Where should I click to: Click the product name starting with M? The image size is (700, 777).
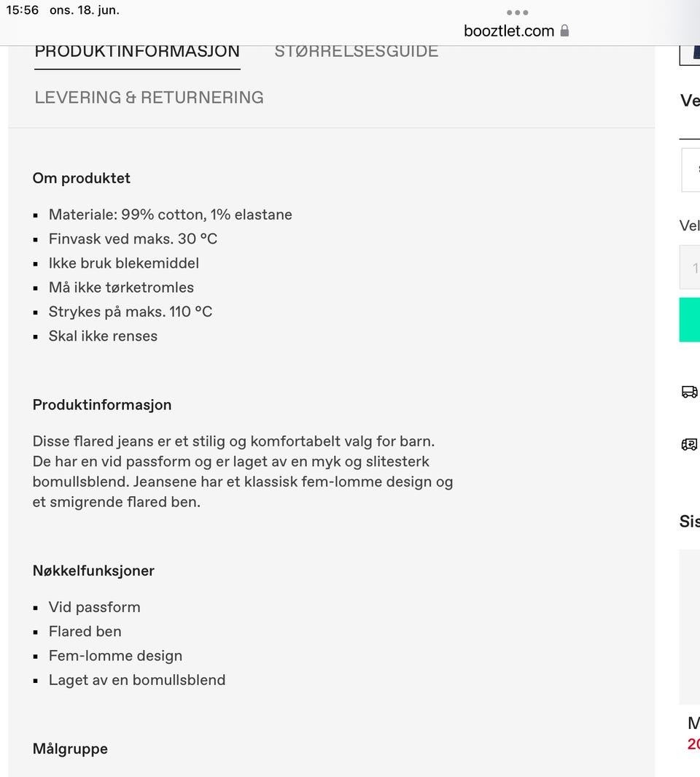(x=693, y=723)
